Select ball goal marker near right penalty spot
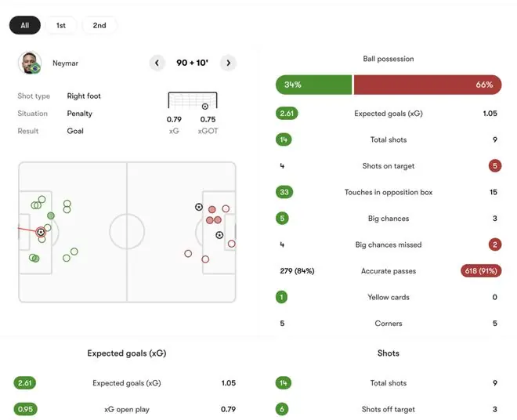 (x=219, y=235)
